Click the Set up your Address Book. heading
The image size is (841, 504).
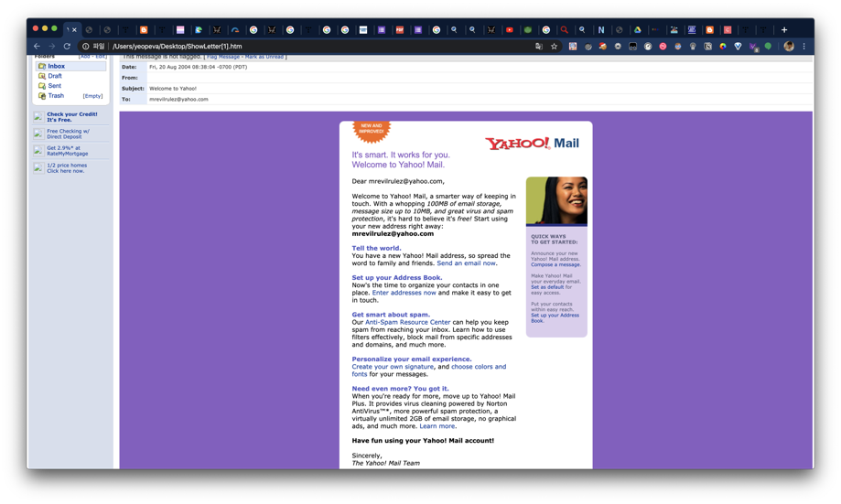click(397, 278)
